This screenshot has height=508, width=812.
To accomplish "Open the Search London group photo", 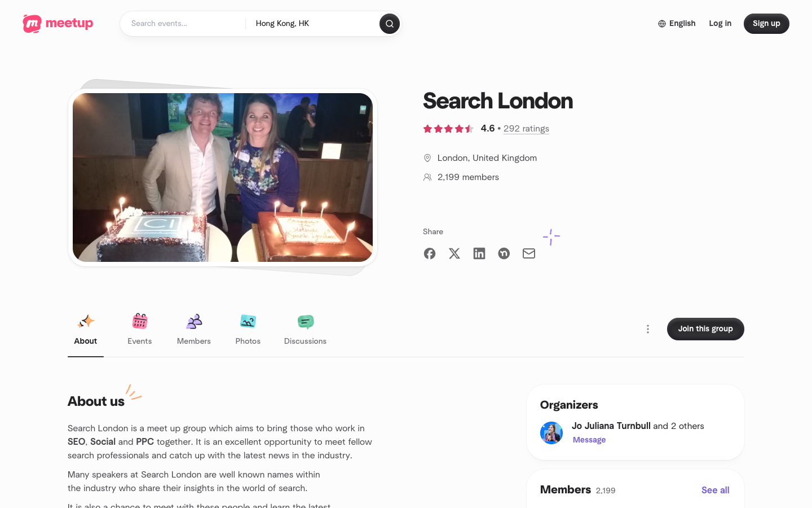I will (223, 177).
